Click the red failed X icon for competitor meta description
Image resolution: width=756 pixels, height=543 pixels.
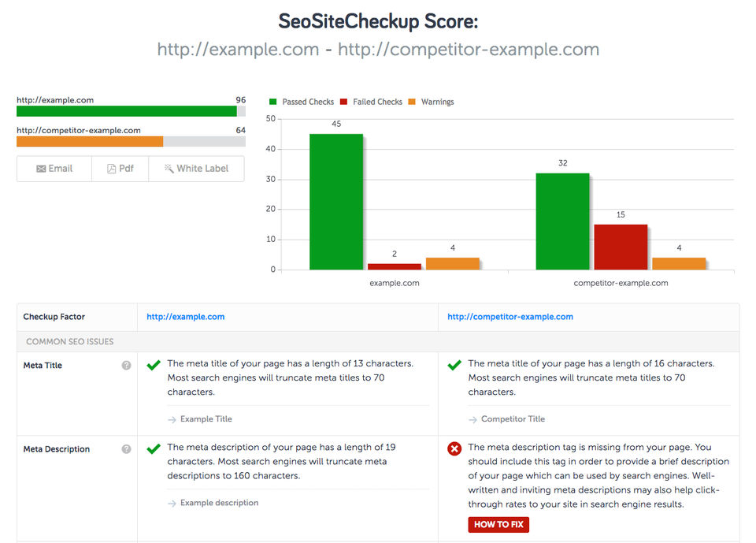tap(454, 449)
